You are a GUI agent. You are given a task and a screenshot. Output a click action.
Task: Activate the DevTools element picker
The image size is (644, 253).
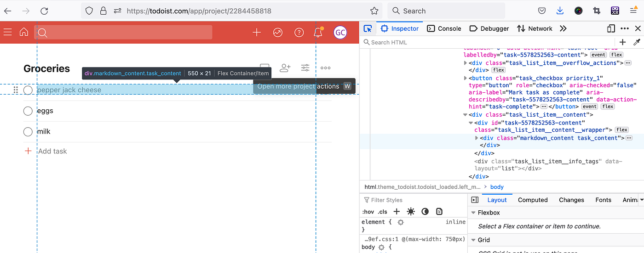(368, 28)
